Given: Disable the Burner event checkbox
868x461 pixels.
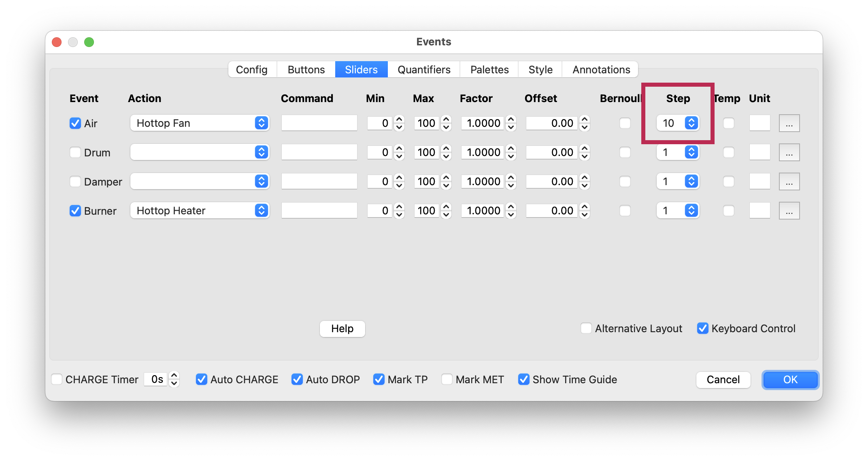Looking at the screenshot, I should pos(75,211).
